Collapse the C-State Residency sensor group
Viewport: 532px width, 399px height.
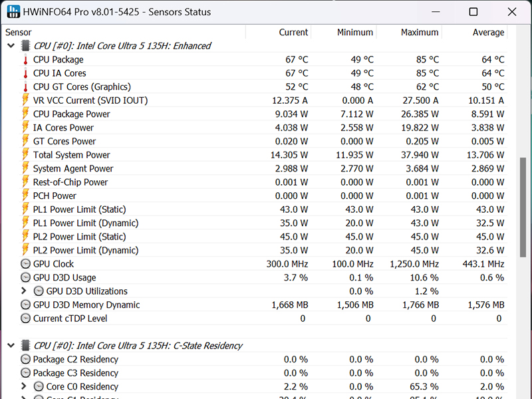11,346
